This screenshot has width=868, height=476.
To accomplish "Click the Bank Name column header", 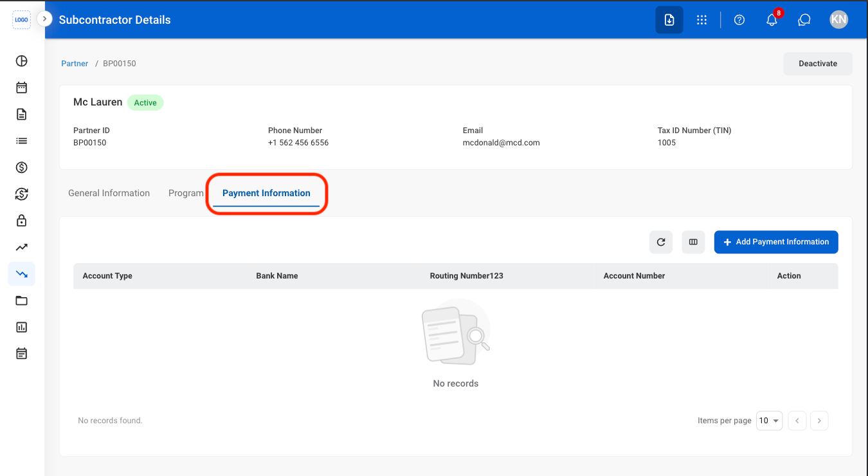I will [x=277, y=276].
